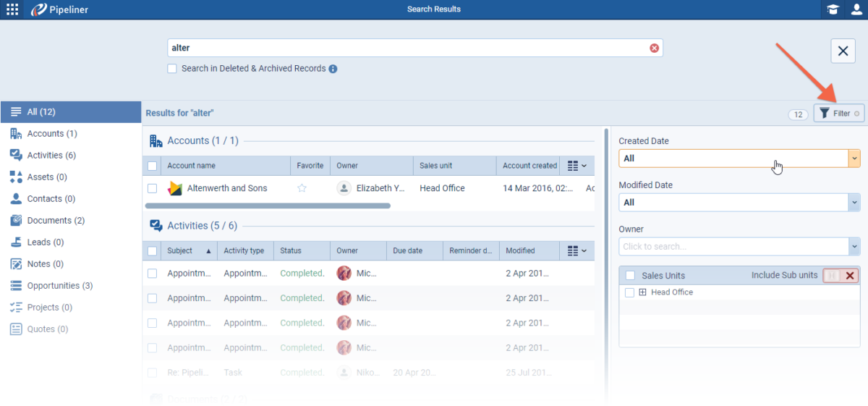
Task: Check the Head Office sales unit
Action: [x=629, y=292]
